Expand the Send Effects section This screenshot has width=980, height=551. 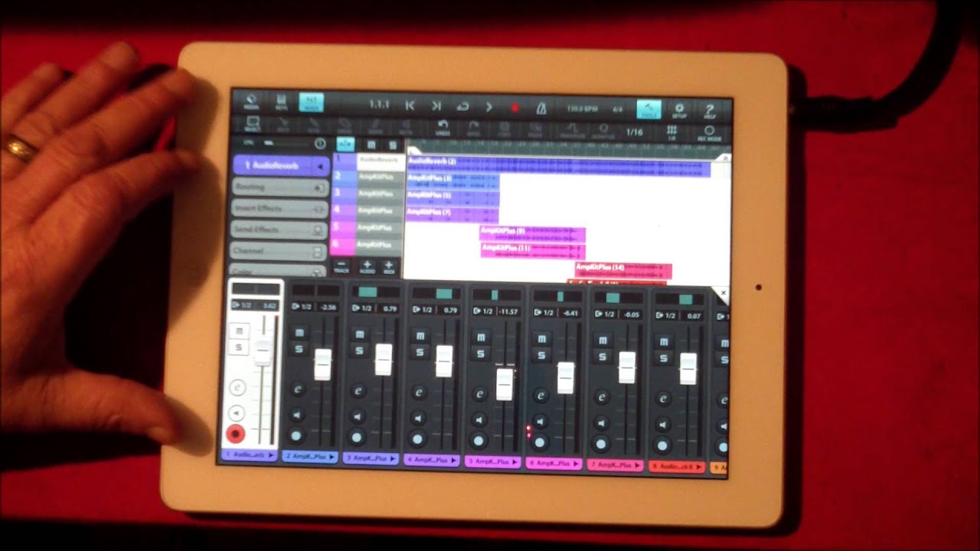[x=279, y=230]
